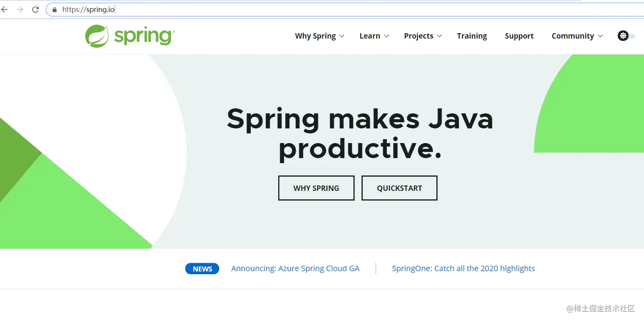The width and height of the screenshot is (644, 322).
Task: Expand the chevron beside Community
Action: click(x=600, y=36)
